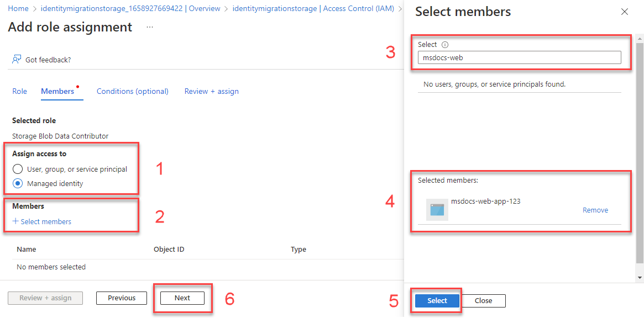Switch to the Role tab

pos(19,91)
